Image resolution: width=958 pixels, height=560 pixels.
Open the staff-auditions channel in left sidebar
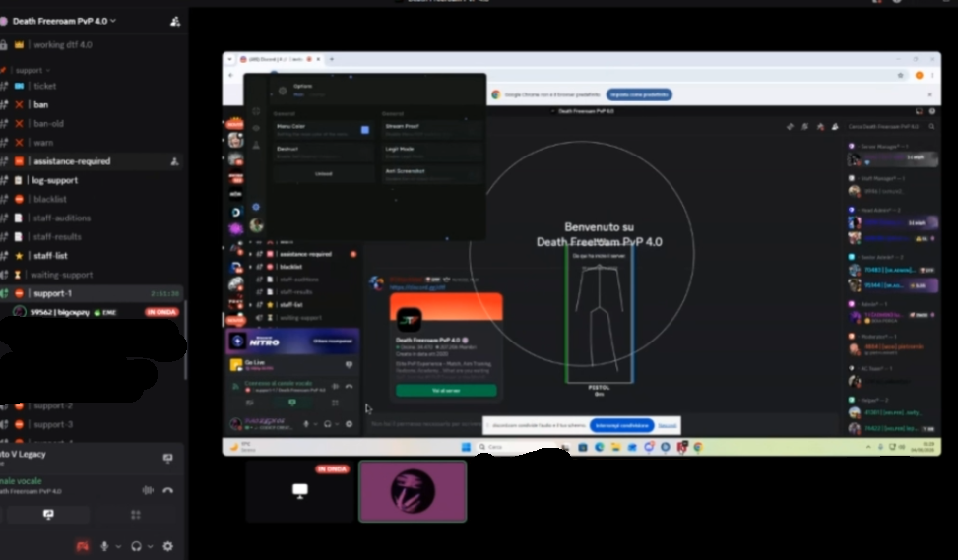62,218
